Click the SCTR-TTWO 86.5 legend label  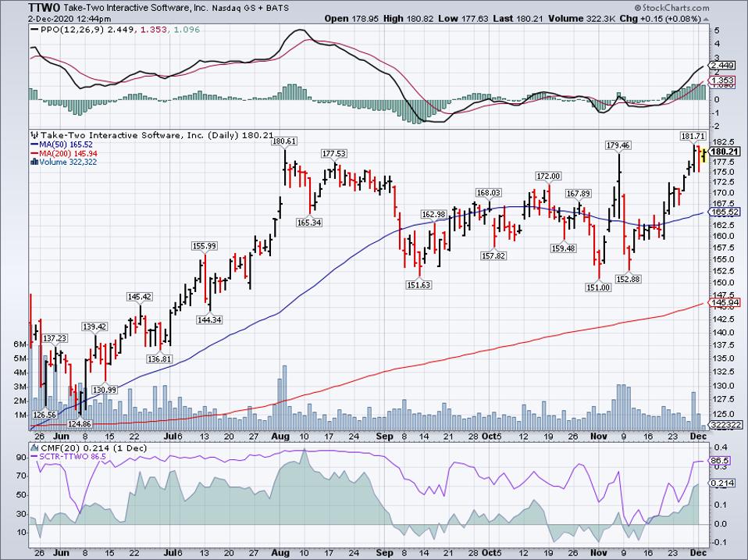(x=73, y=456)
